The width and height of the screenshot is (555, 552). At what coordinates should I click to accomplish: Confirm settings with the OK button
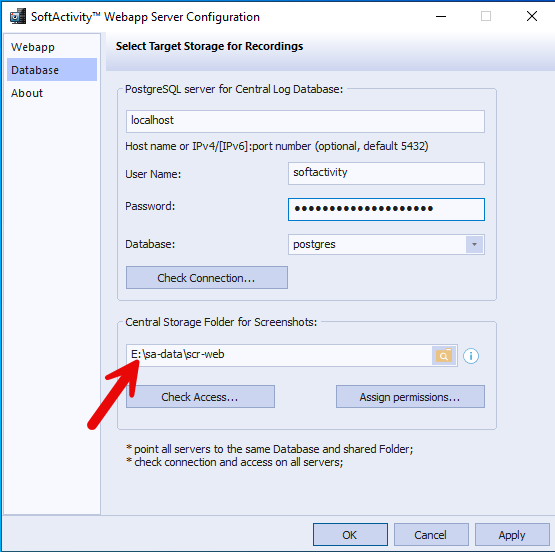(x=350, y=535)
